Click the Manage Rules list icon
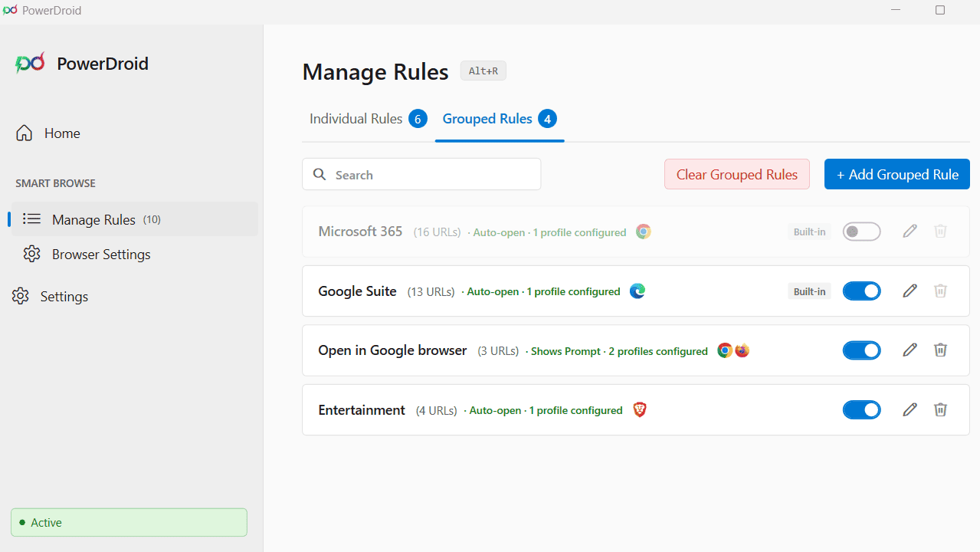The image size is (980, 552). (31, 219)
